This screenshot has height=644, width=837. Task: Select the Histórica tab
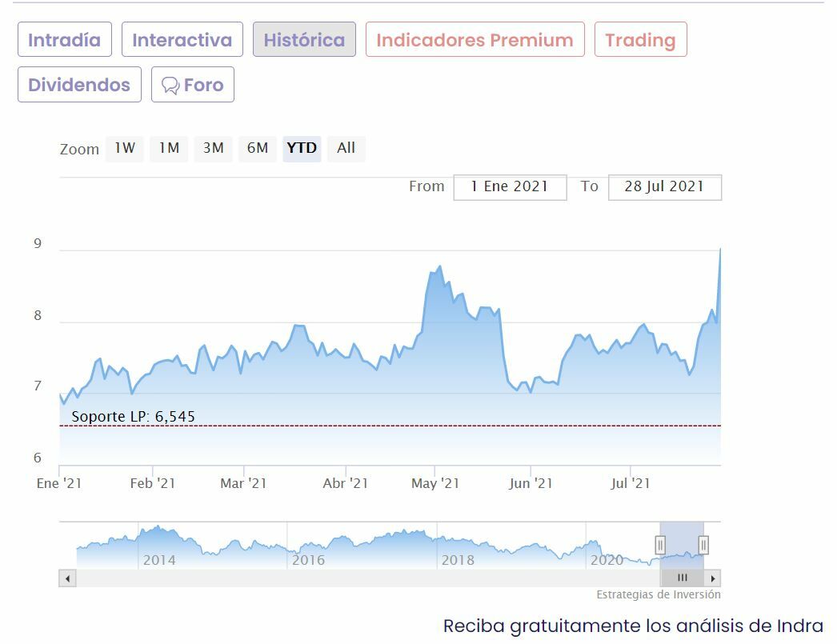(304, 40)
